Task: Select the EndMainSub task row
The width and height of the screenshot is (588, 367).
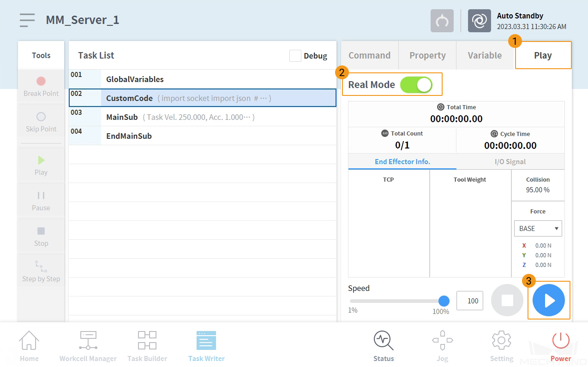Action: pos(203,136)
